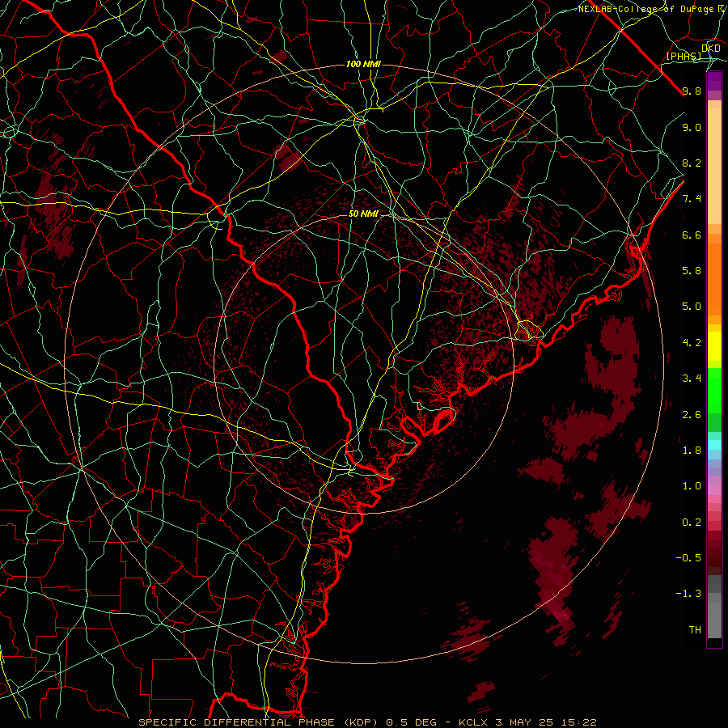Click the "1.8" scale value
This screenshot has height=728, width=728.
[692, 451]
